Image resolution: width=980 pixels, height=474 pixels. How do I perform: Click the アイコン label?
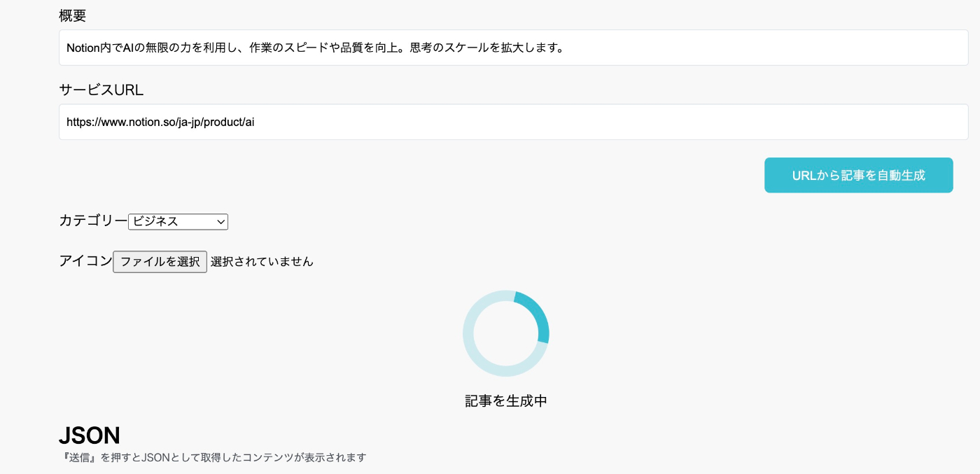pyautogui.click(x=85, y=261)
